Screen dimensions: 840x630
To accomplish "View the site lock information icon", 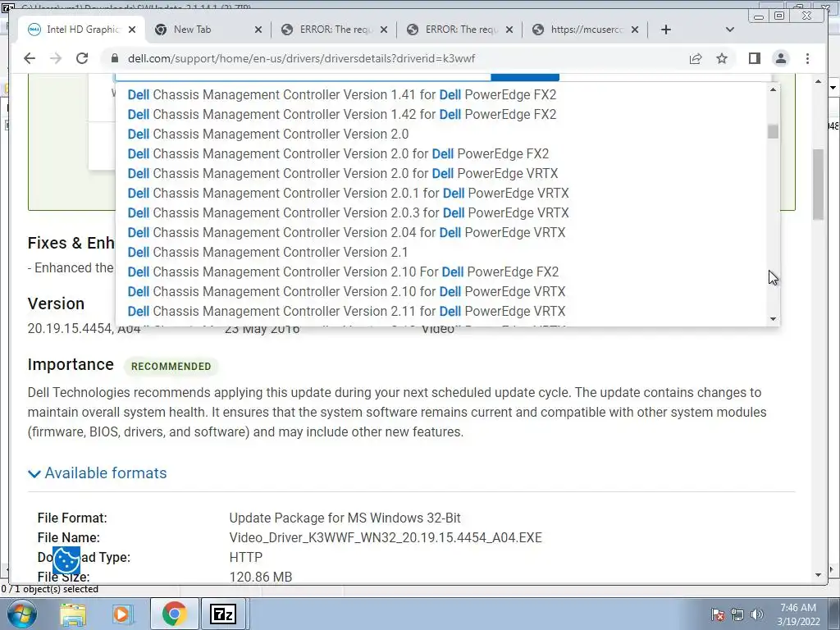I will [113, 58].
